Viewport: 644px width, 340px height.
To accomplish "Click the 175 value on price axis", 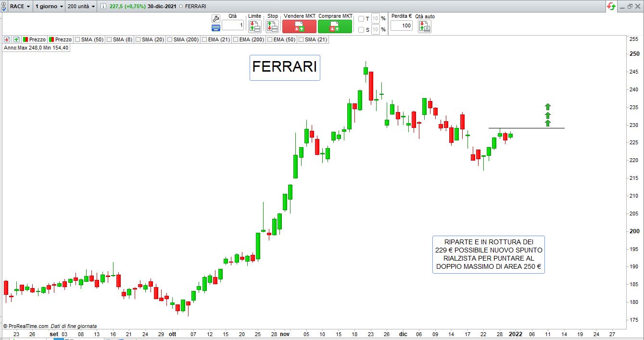I will 634,320.
